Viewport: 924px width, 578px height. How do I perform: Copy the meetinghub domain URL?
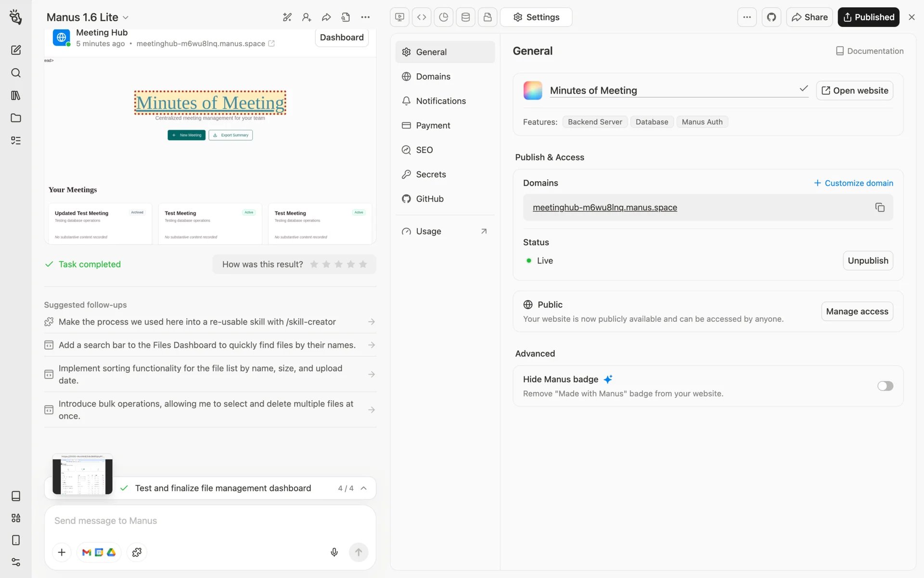880,208
